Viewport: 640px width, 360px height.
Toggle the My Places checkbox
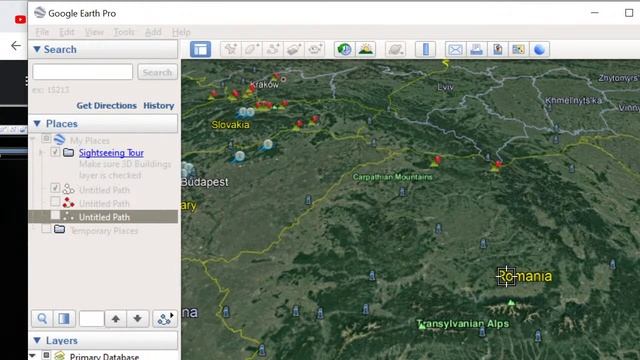tap(46, 139)
